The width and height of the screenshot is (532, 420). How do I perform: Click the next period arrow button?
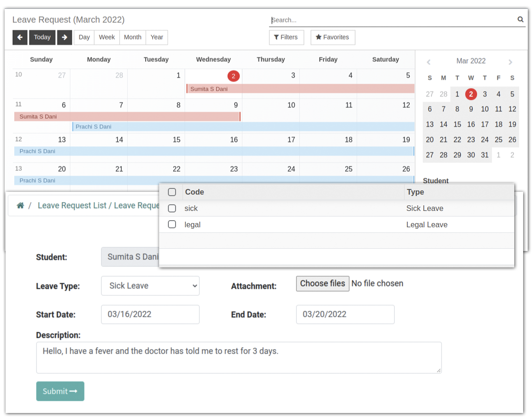pos(64,37)
